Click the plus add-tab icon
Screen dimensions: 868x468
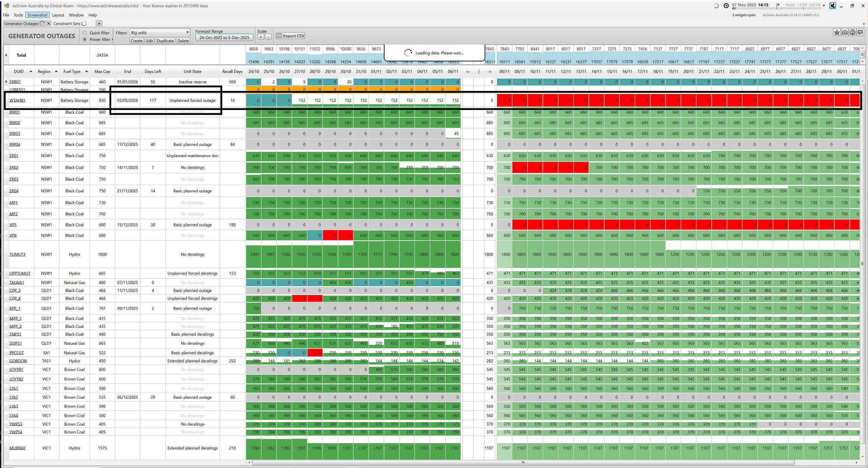[x=99, y=23]
